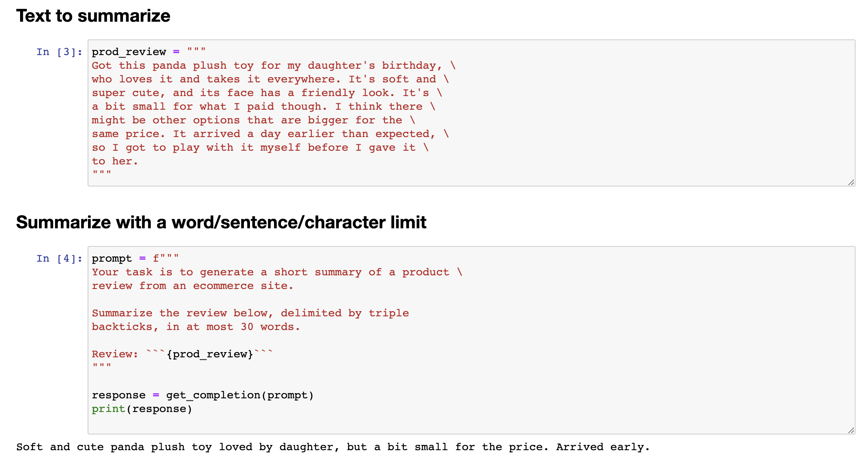Click the 'same price. It arrived a day' line
This screenshot has width=868, height=455.
pos(270,134)
